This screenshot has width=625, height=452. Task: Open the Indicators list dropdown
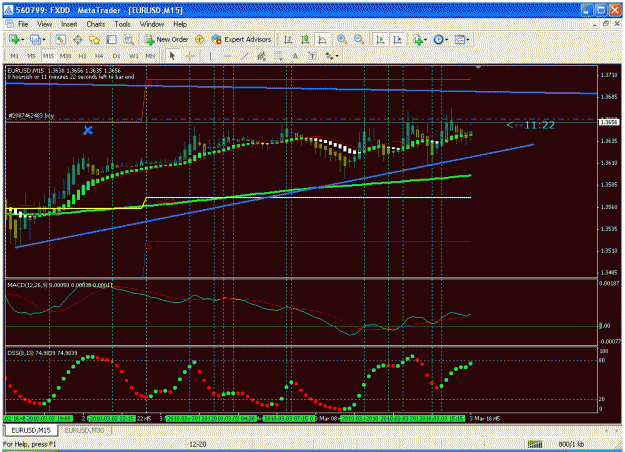point(420,39)
